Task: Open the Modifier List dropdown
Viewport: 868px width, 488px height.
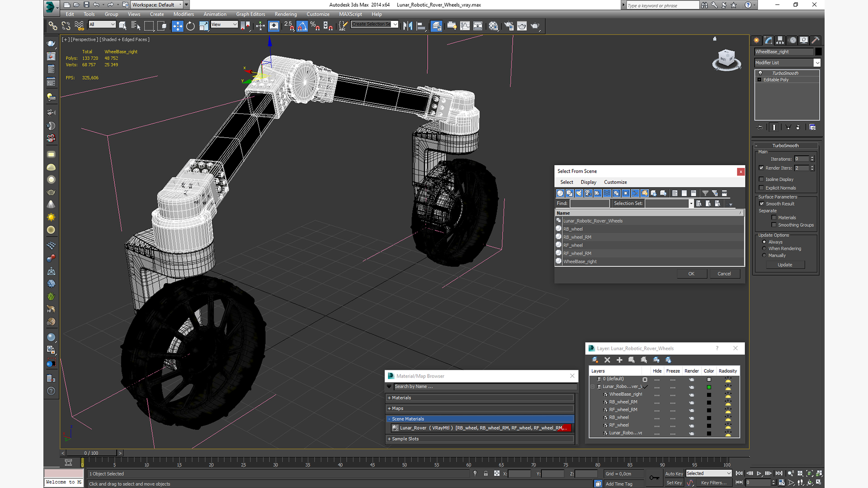Action: (x=817, y=63)
